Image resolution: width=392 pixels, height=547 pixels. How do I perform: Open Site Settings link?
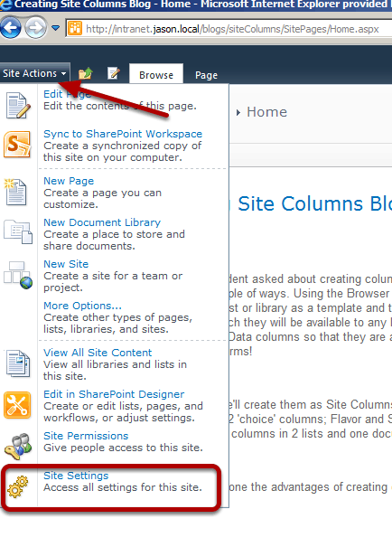[76, 476]
